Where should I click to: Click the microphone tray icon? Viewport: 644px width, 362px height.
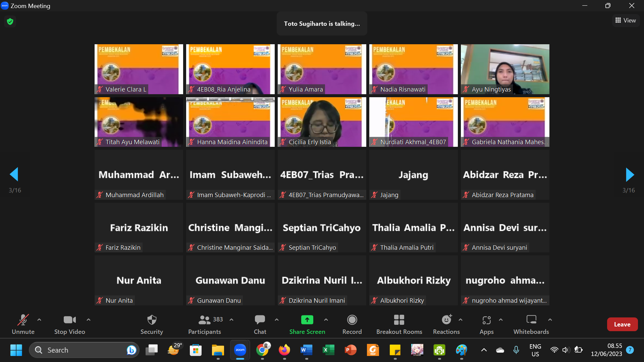point(516,350)
